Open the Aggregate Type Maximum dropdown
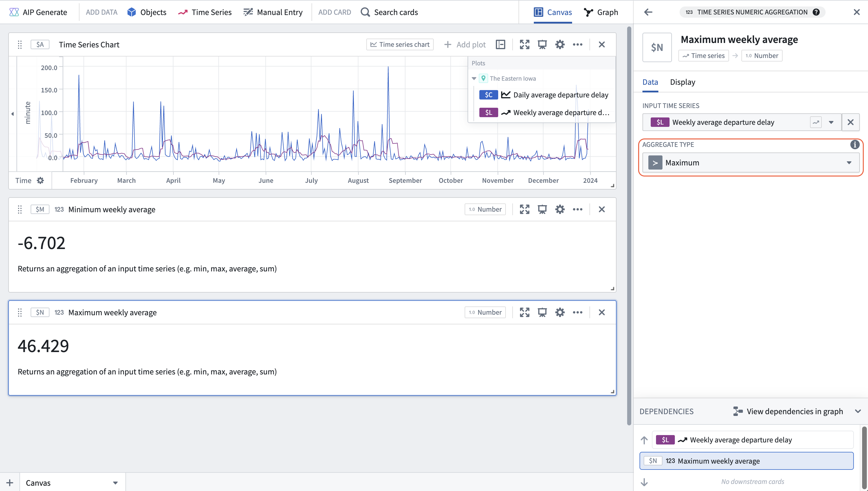The height and width of the screenshot is (491, 868). coord(751,163)
